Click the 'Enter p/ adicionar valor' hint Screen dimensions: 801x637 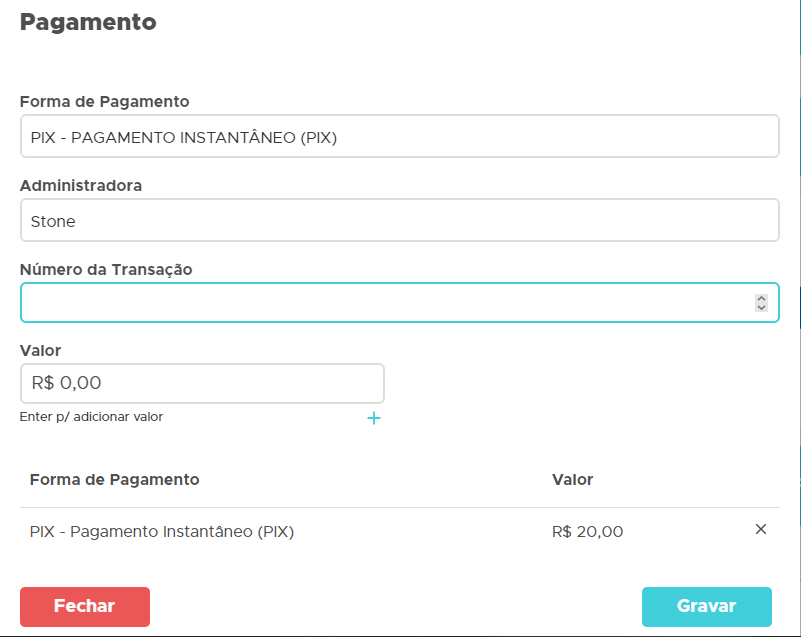91,417
